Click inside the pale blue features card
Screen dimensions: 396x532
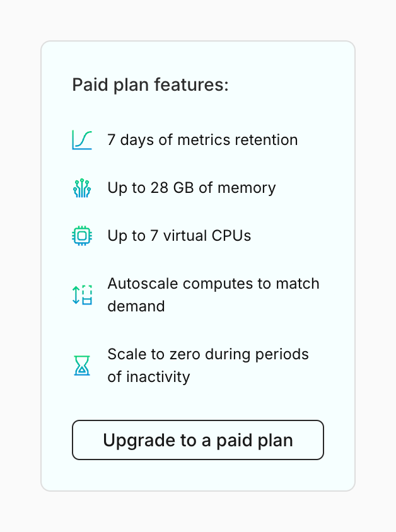pos(197,403)
